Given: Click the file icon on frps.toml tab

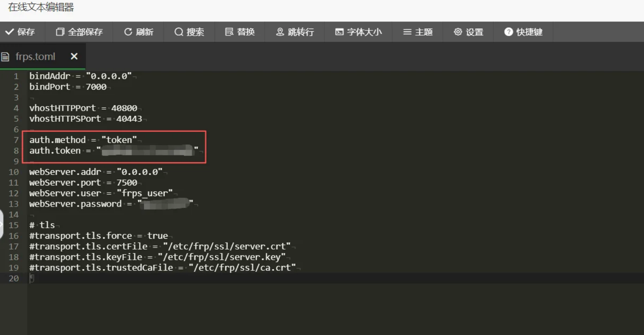Looking at the screenshot, I should pyautogui.click(x=5, y=56).
